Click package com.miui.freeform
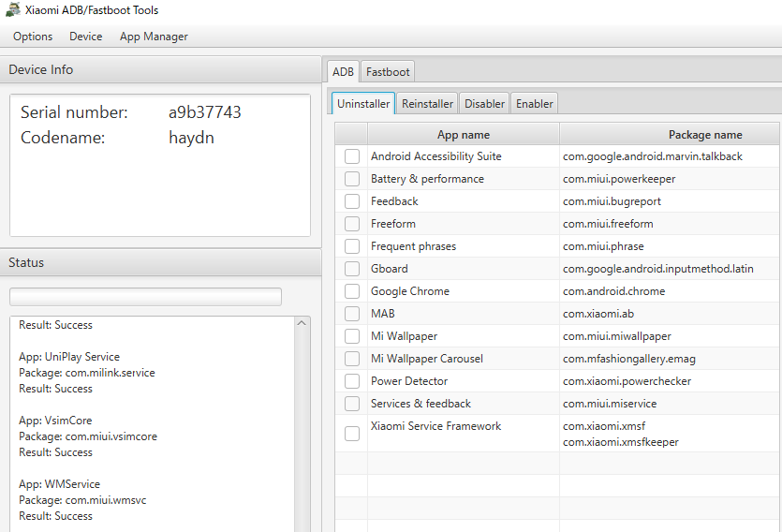The width and height of the screenshot is (782, 532). point(608,224)
